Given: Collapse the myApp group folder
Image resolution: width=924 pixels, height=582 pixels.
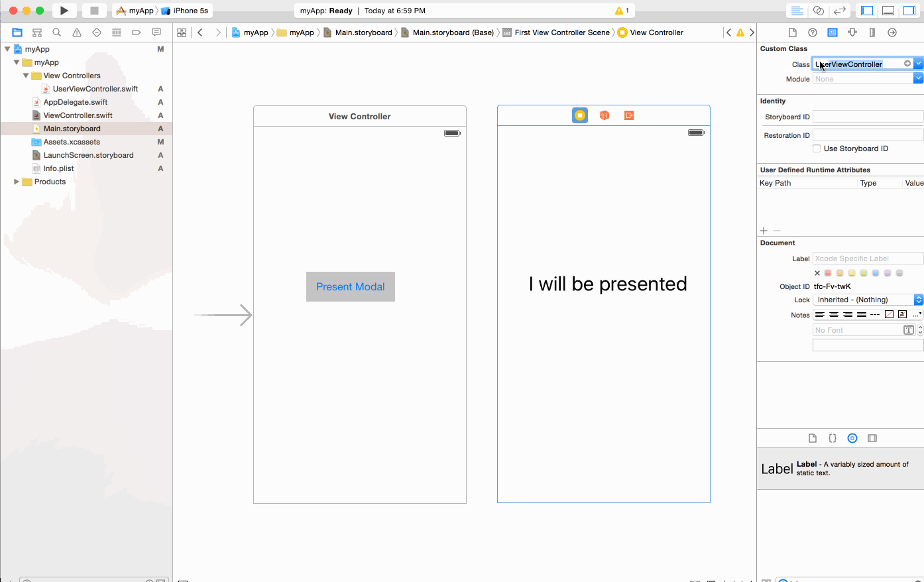Looking at the screenshot, I should click(17, 62).
